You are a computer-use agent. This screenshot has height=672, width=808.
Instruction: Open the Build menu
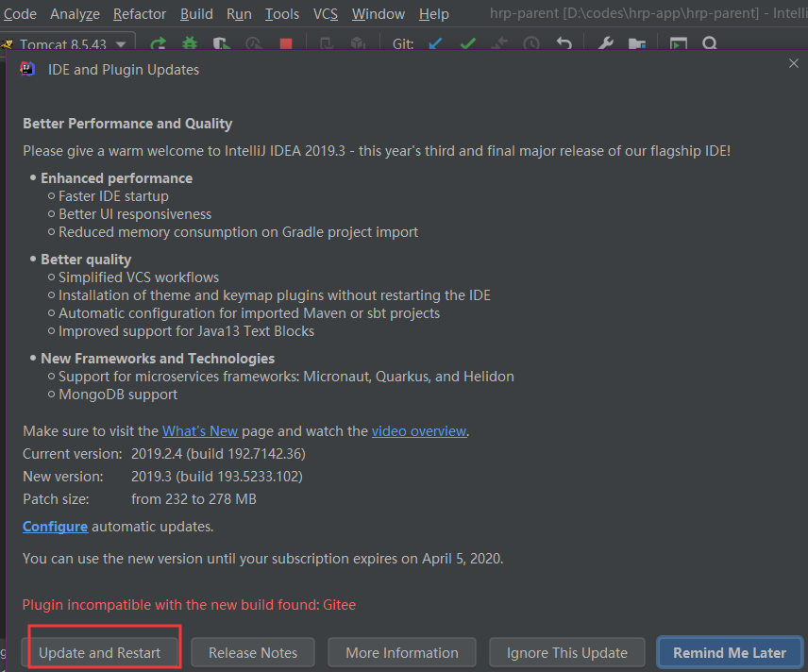coord(196,14)
